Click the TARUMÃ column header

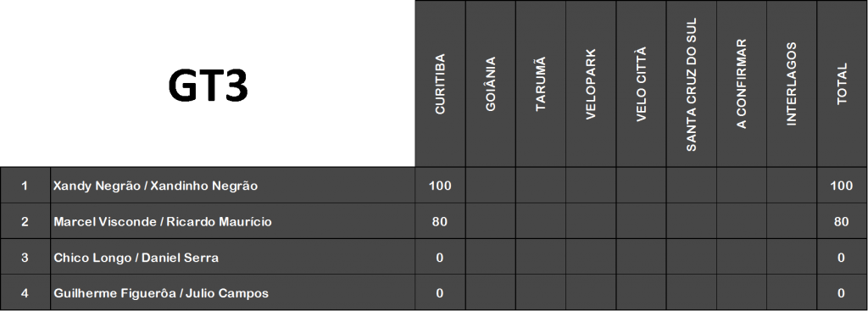point(541,84)
